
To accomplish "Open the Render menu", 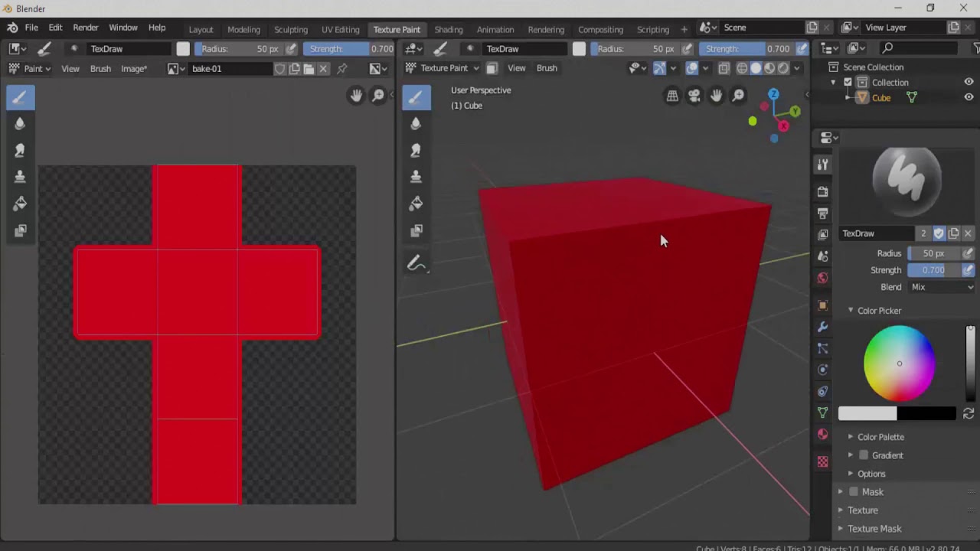I will point(86,28).
